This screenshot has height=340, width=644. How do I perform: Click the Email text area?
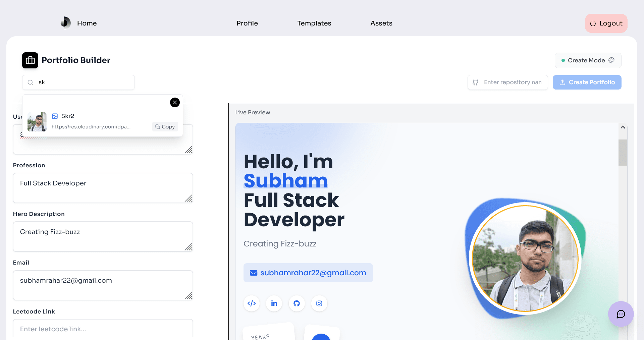(x=103, y=285)
